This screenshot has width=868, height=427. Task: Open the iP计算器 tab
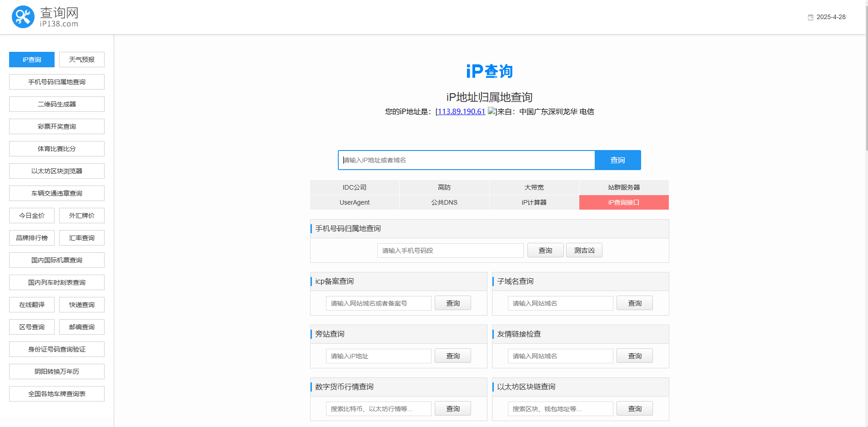coord(534,202)
